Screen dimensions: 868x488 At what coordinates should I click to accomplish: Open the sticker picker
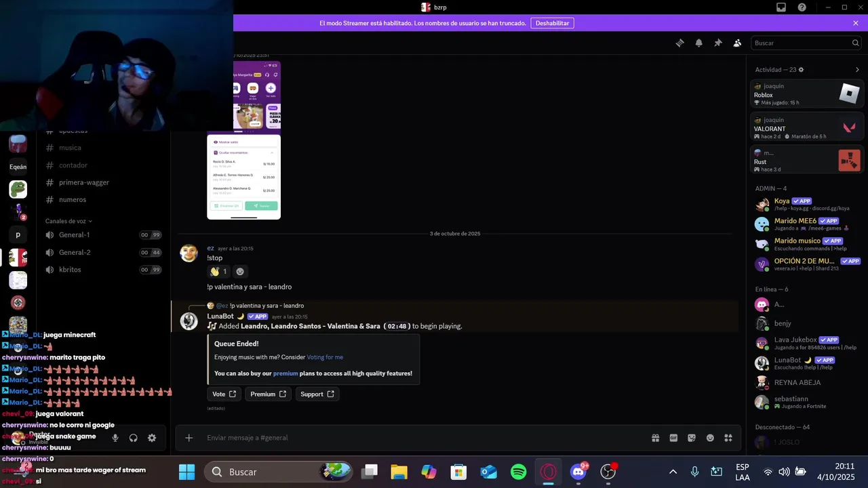pos(692,438)
